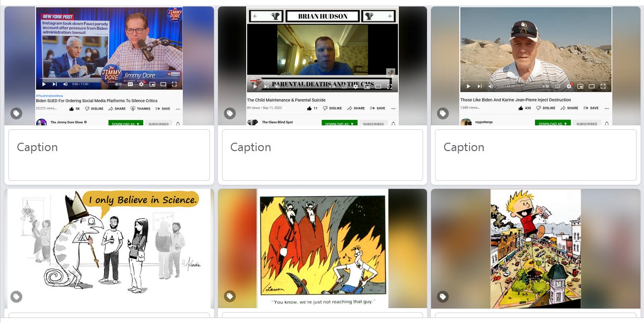Click Caption field under Jimmy Dore image

(x=109, y=155)
